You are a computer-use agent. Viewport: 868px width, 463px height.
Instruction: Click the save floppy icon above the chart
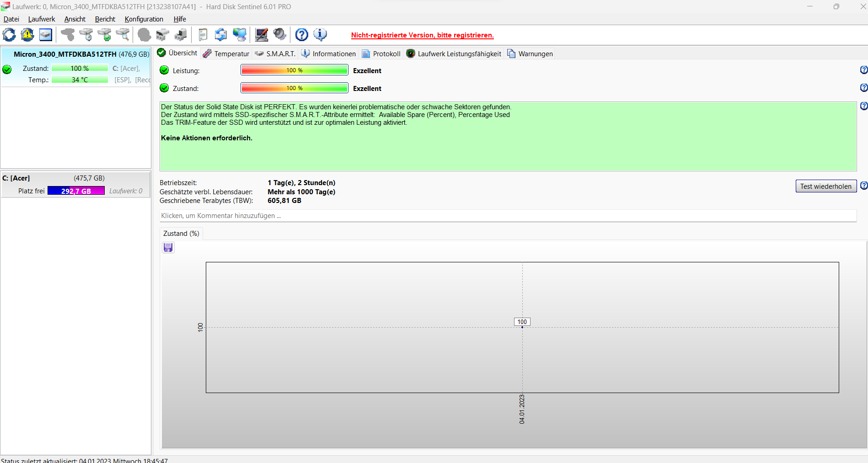[168, 248]
